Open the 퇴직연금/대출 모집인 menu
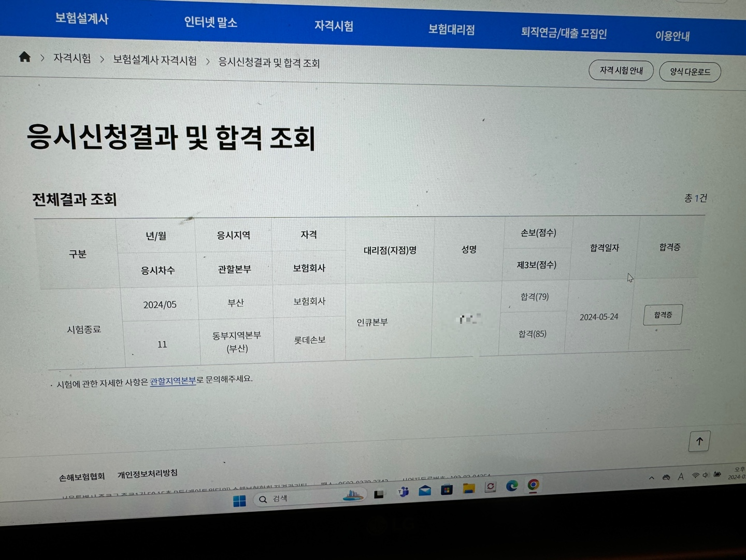 tap(564, 33)
